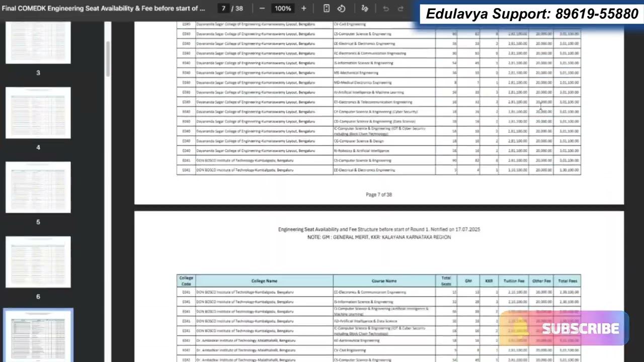Select the highlighted page 7 thumbnail

tap(38, 336)
